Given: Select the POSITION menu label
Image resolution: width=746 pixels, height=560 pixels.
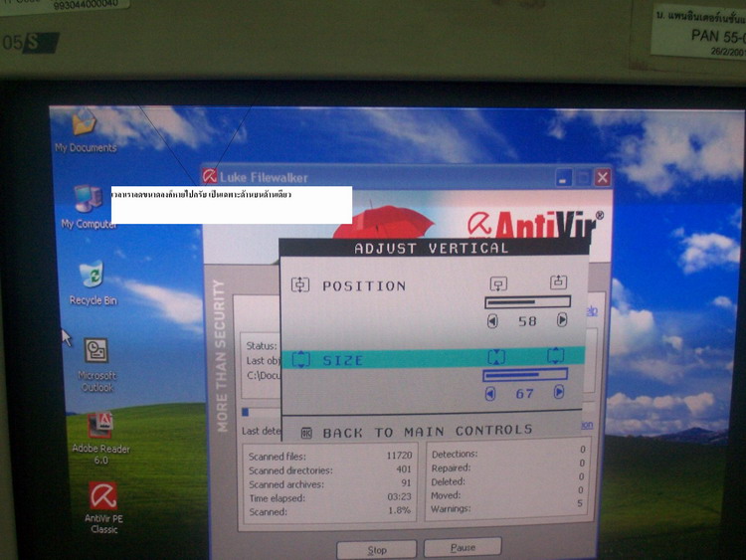Looking at the screenshot, I should click(364, 285).
